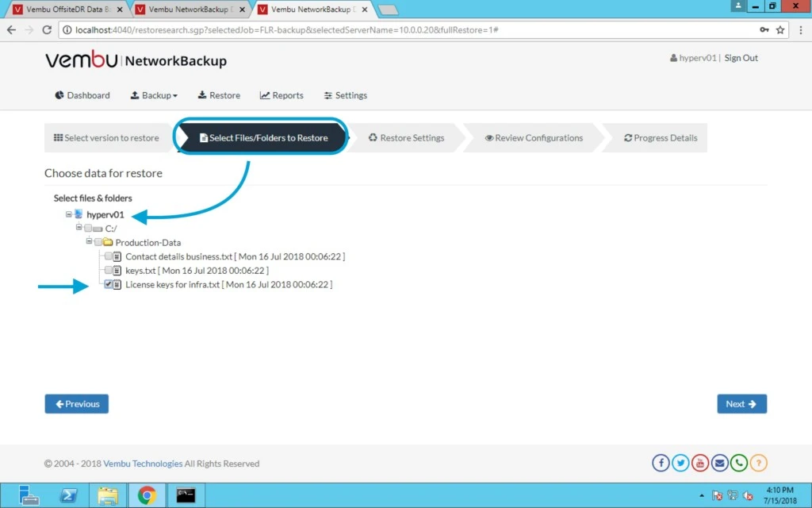Collapse the hyperv01 tree node
Screen dimensions: 812x508
[x=68, y=214]
